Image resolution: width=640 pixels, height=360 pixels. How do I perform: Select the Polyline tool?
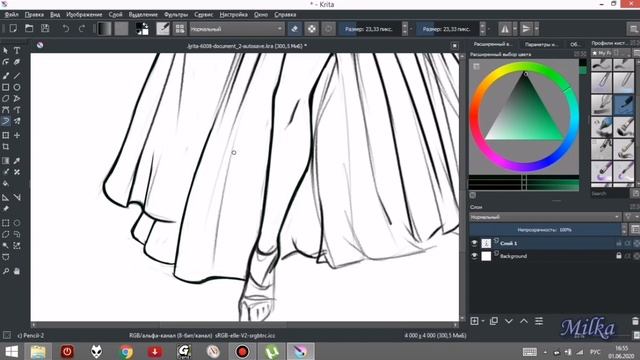(x=17, y=98)
